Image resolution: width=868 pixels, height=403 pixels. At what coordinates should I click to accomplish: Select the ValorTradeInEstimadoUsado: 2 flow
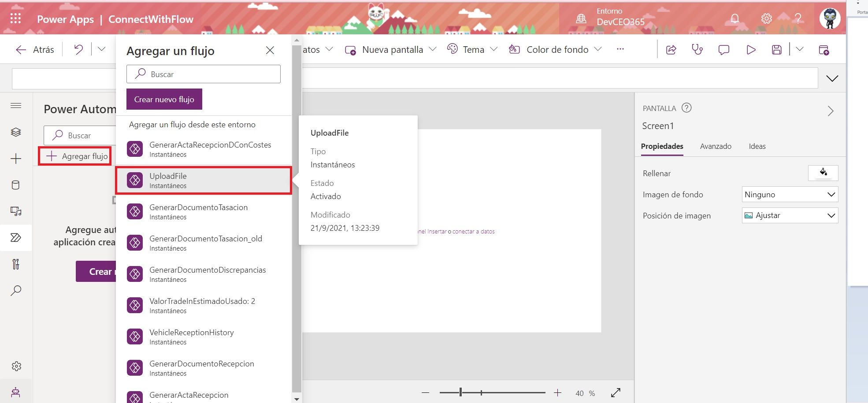pos(204,306)
